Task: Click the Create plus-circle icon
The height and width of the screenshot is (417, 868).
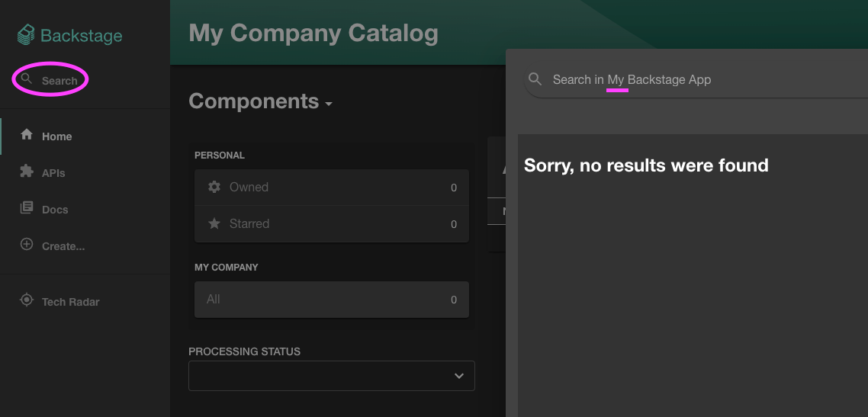Action: tap(27, 245)
